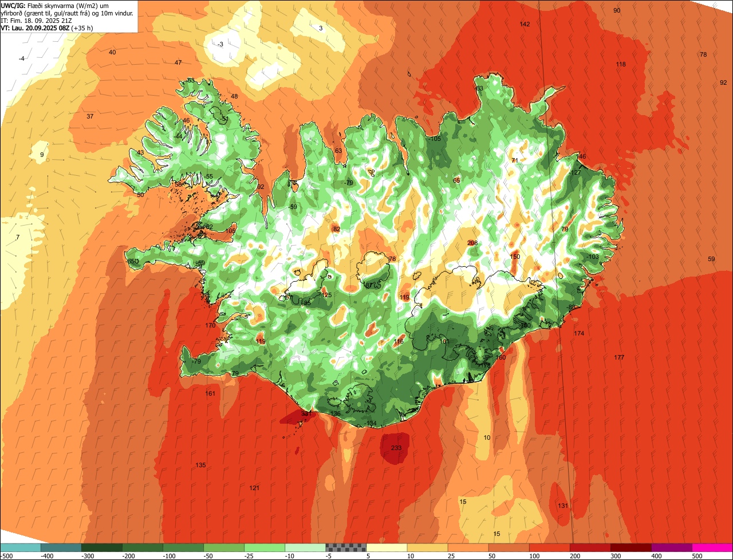This screenshot has height=560, width=733.
Task: Click the map value '146' on the east coast
Action: pyautogui.click(x=581, y=156)
